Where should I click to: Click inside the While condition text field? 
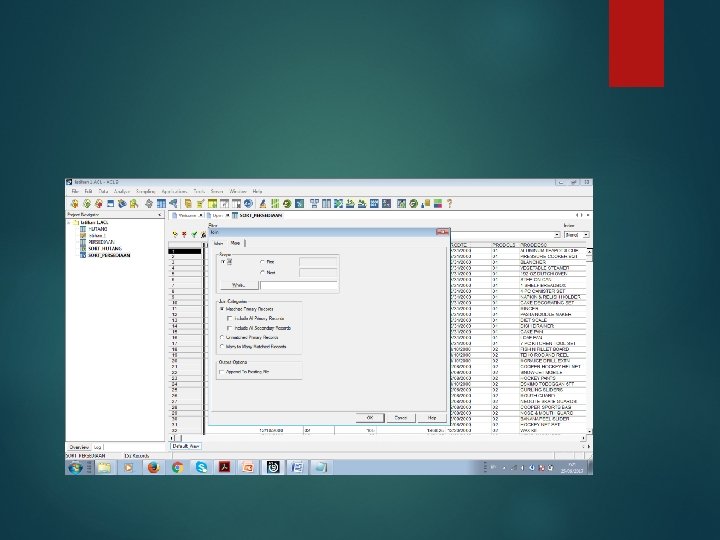tap(299, 286)
